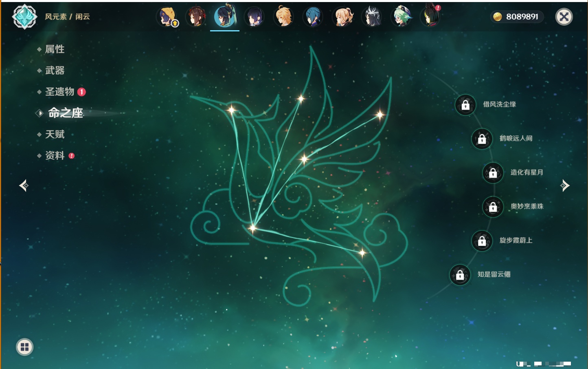Viewport: 588px width, 369px height.
Task: Open locked constellation 造化有星月
Action: (493, 172)
